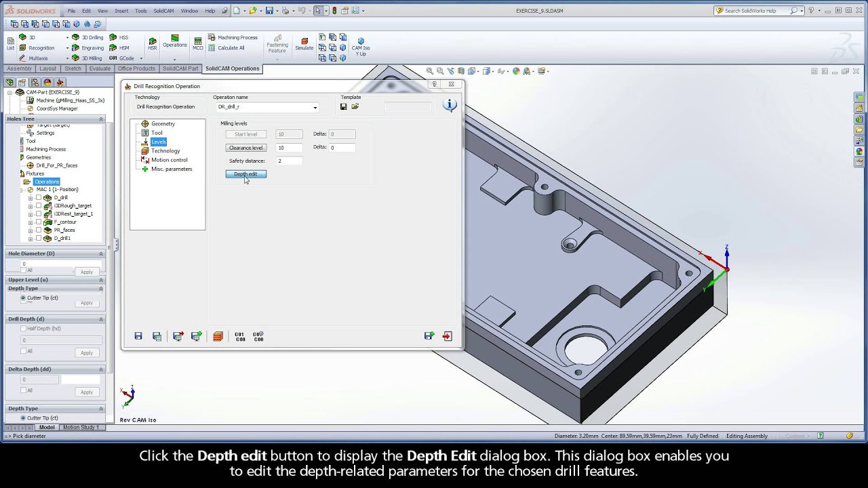This screenshot has height=488, width=868.
Task: Expand the D_drill tree node
Action: (31, 198)
